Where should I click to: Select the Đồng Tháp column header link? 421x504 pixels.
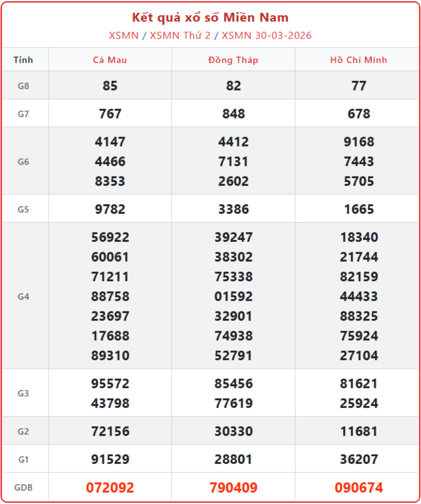(x=233, y=60)
